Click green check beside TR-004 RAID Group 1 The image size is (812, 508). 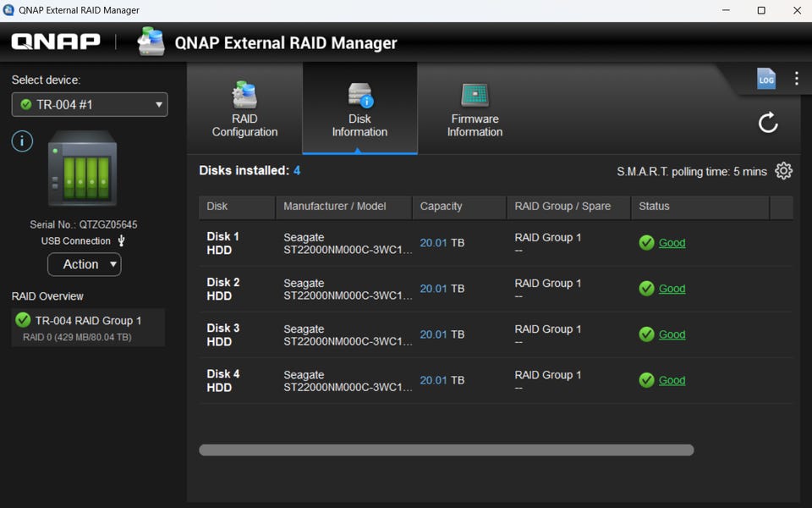click(x=23, y=320)
